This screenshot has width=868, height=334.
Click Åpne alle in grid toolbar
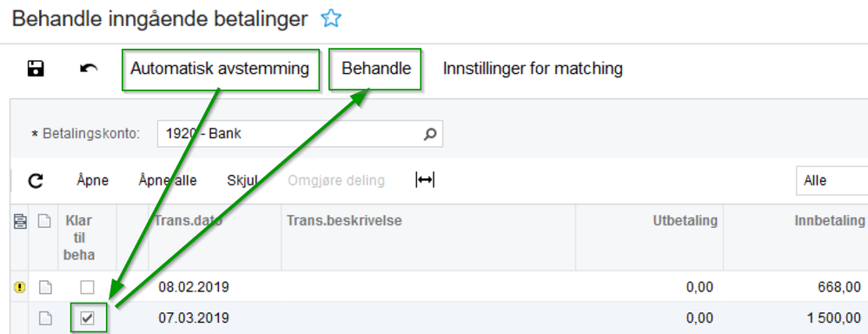point(168,181)
